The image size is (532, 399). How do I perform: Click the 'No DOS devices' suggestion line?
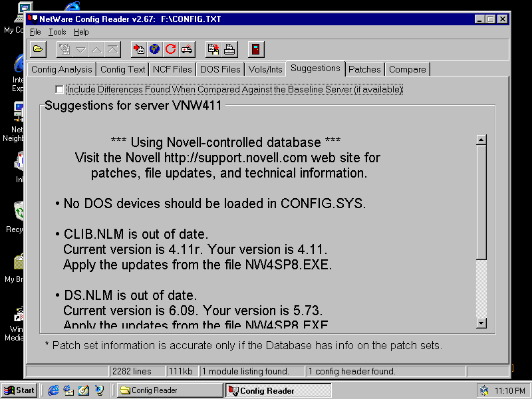(214, 203)
